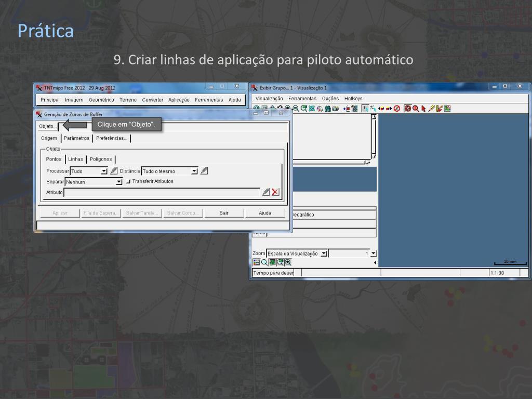Viewport: 532px width, 399px height.
Task: Open the Zoom dropdown Escala da Visualização
Action: tap(297, 254)
